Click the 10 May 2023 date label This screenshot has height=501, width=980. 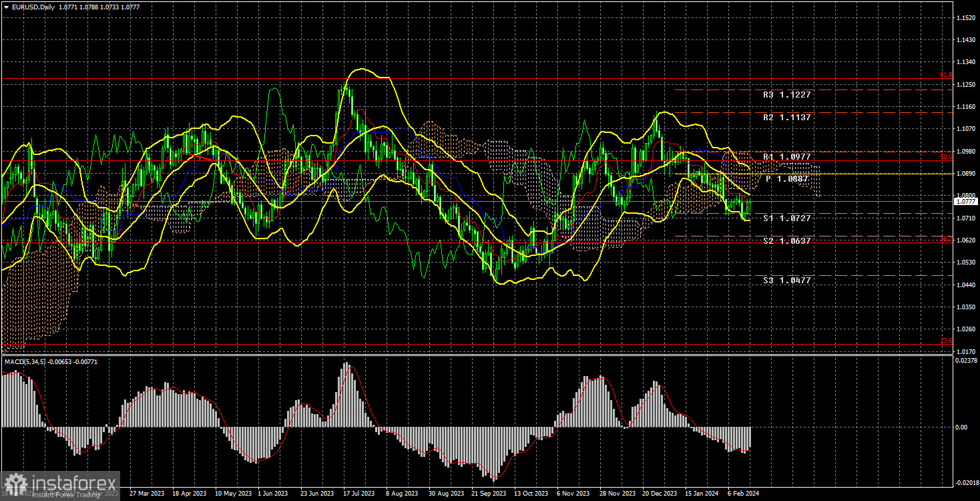(x=232, y=494)
